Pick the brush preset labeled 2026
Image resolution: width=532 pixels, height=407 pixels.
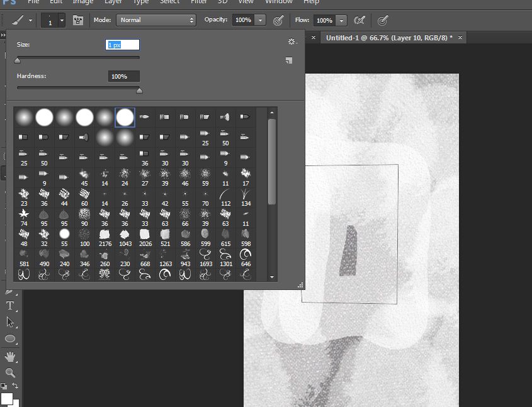click(145, 238)
